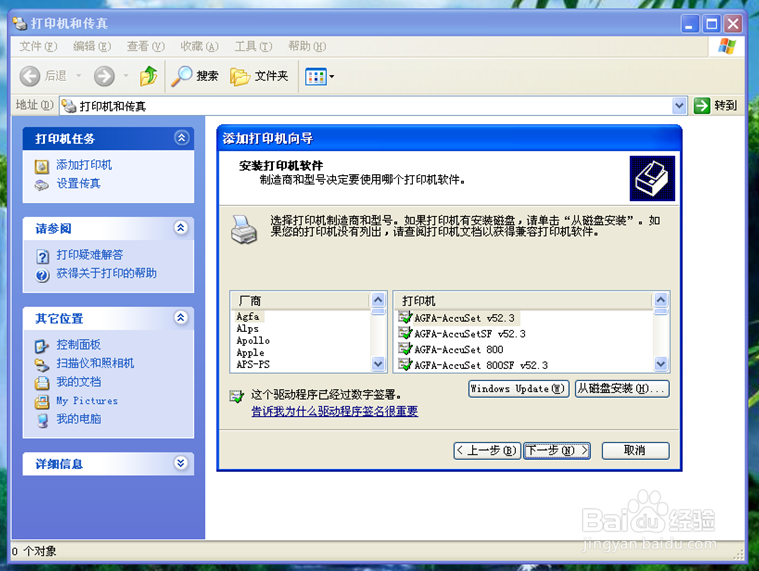Select Agfa in the manufacturer list
The width and height of the screenshot is (759, 571).
click(248, 316)
